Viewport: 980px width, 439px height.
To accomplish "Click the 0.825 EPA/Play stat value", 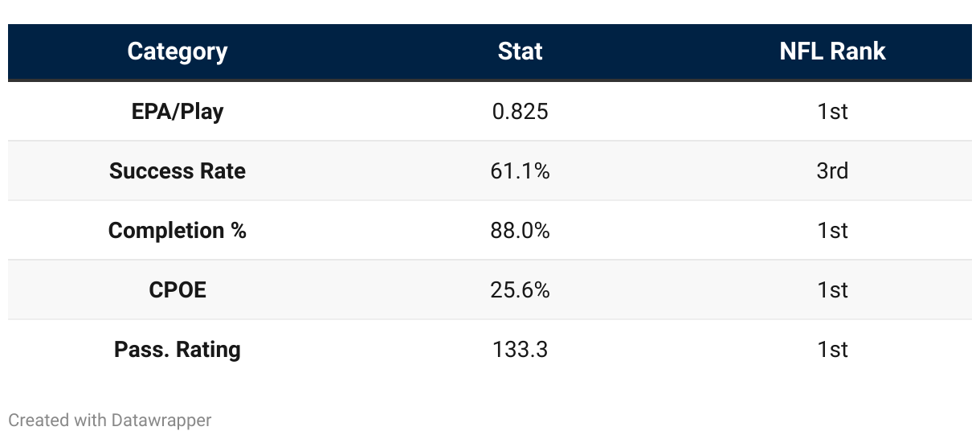I will coord(521,111).
